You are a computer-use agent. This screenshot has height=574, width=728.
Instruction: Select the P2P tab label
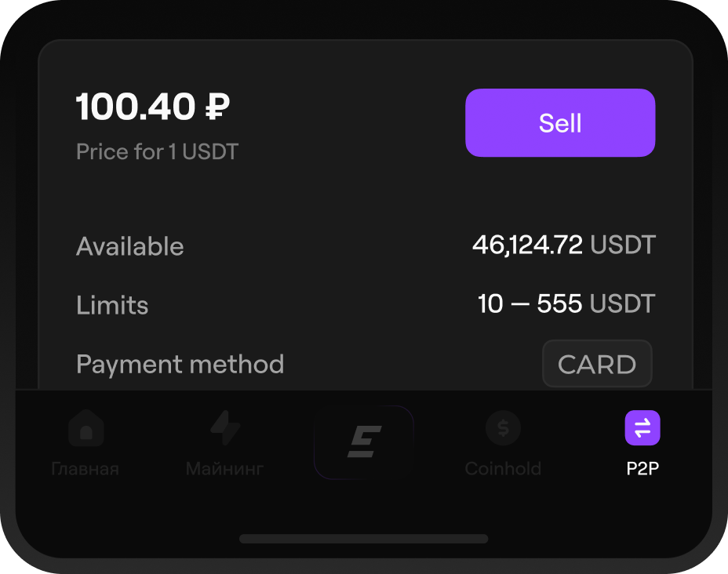(x=642, y=469)
